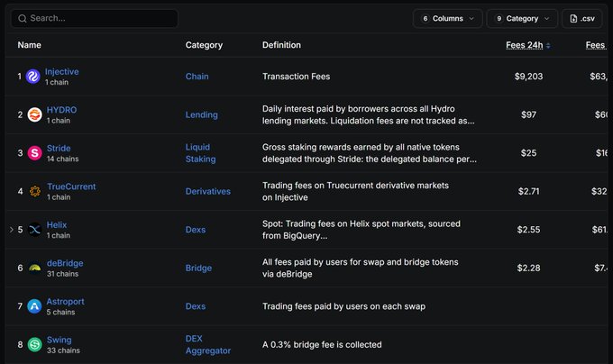The height and width of the screenshot is (364, 613).
Task: Click the Stride staking rewards definition text
Action: coord(370,152)
